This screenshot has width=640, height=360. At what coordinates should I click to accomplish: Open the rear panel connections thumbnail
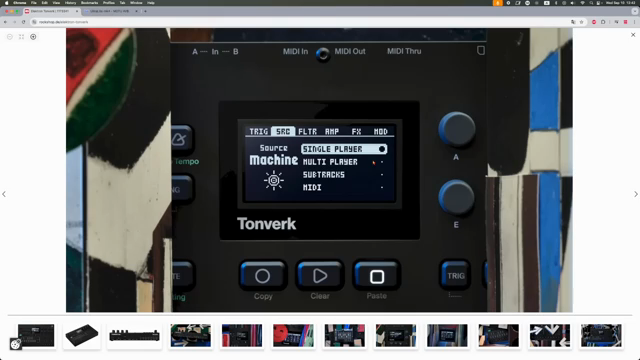pos(135,336)
